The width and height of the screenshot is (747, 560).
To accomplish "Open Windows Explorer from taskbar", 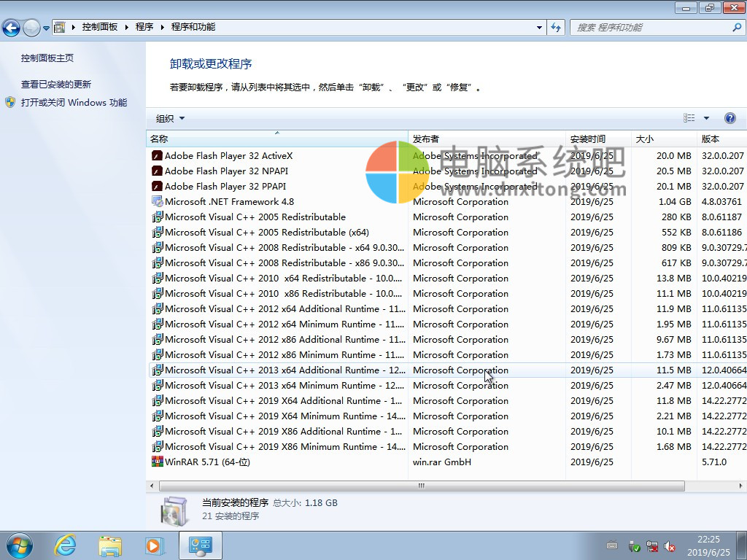I will point(110,545).
